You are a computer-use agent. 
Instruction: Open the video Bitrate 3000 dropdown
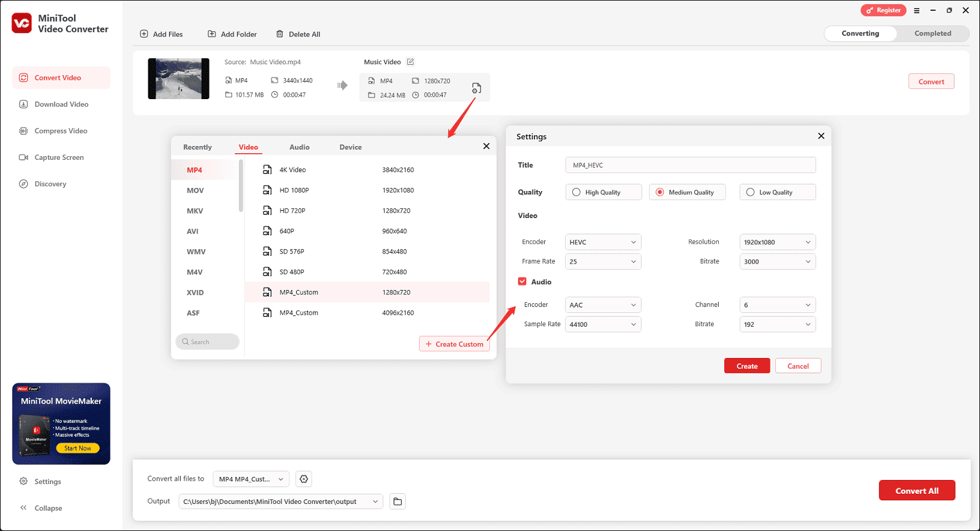pyautogui.click(x=778, y=261)
